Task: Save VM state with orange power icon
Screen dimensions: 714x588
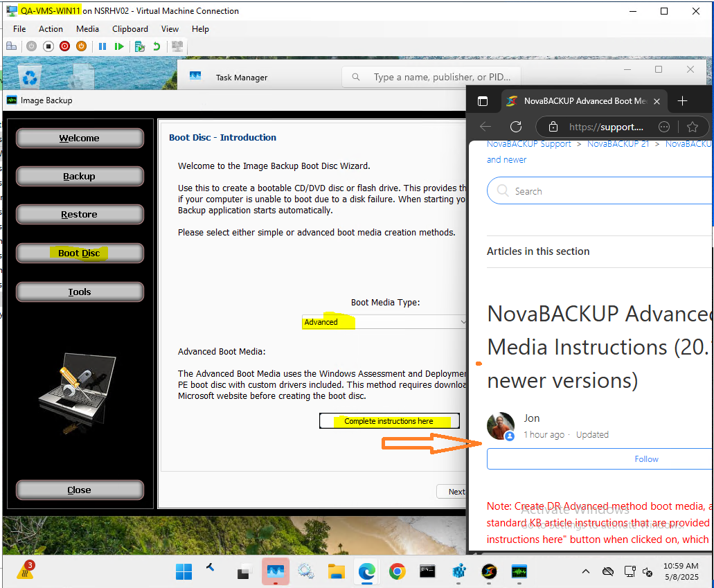Action: click(81, 46)
